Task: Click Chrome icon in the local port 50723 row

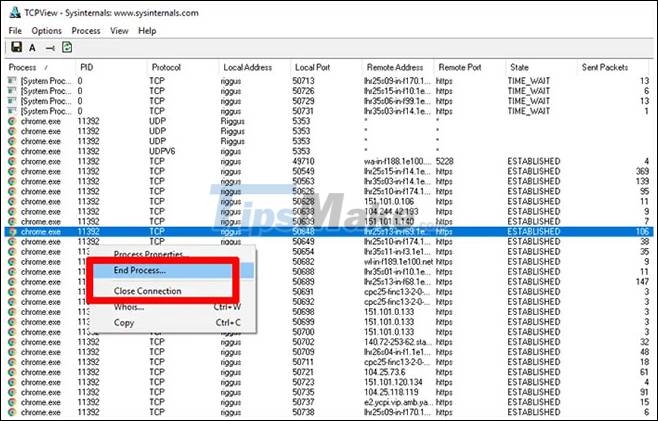Action: coord(12,382)
